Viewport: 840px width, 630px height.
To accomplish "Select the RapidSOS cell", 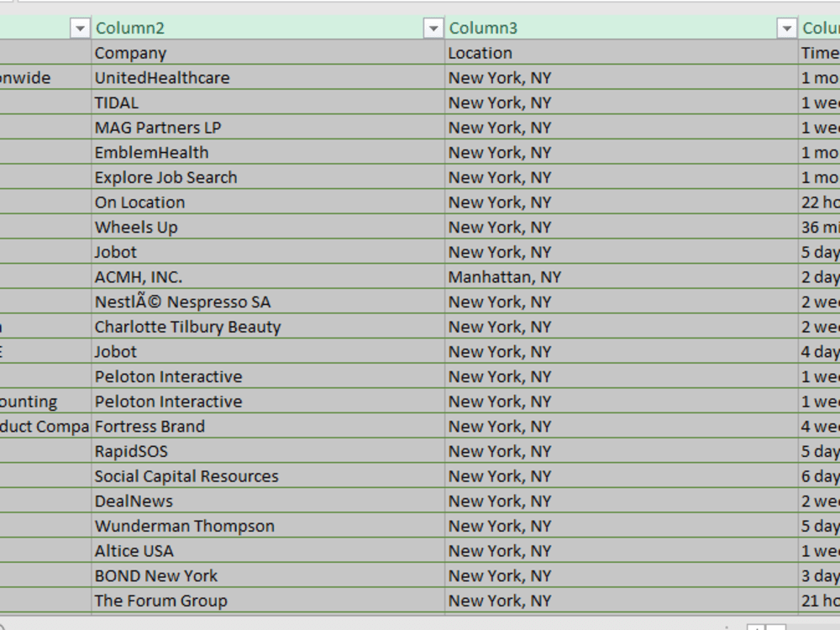I will (x=268, y=451).
